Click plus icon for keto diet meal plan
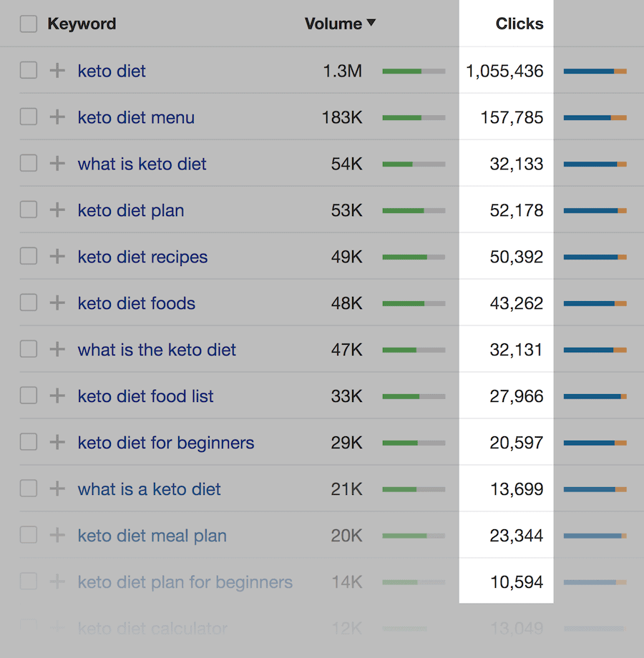644x658 pixels. (x=57, y=535)
